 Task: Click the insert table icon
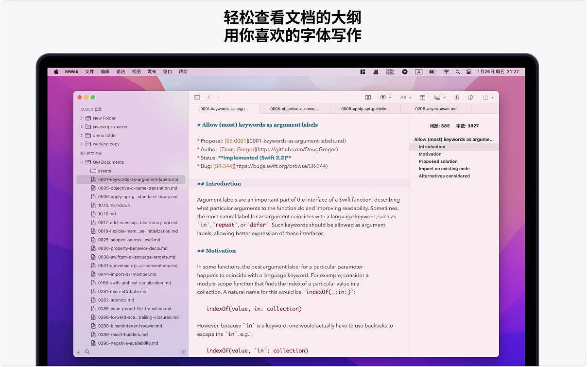[x=422, y=97]
